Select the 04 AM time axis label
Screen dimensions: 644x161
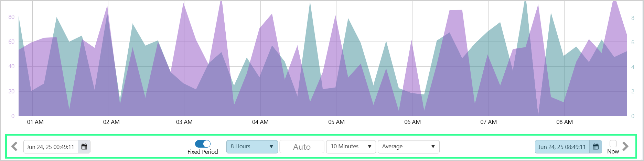(x=260, y=122)
